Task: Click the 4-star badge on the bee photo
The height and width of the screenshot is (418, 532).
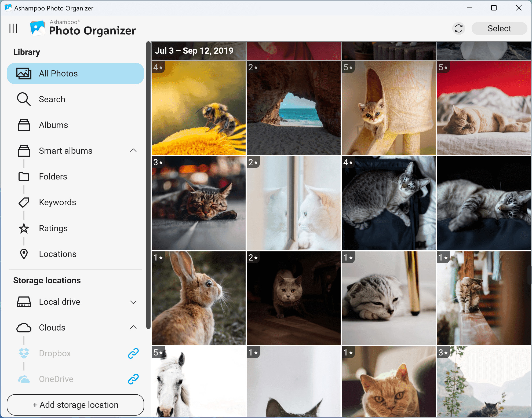Action: click(x=158, y=67)
